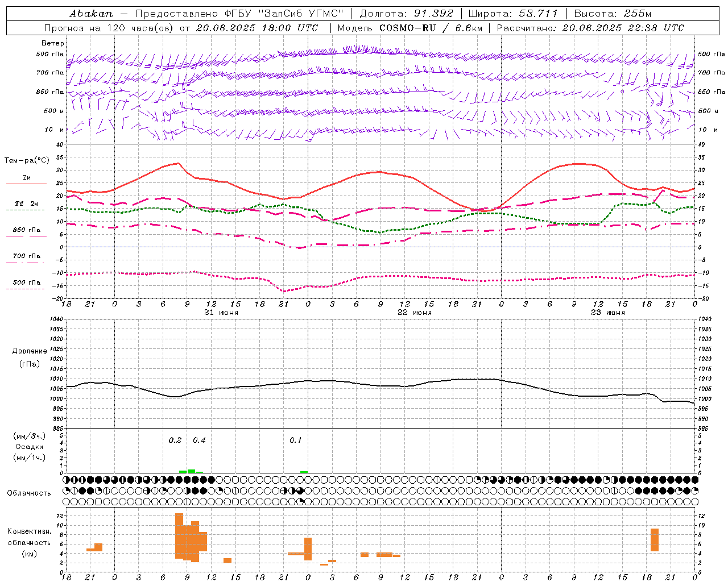Click the "0.2" precipitation value
This screenshot has width=728, height=582.
[x=175, y=440]
